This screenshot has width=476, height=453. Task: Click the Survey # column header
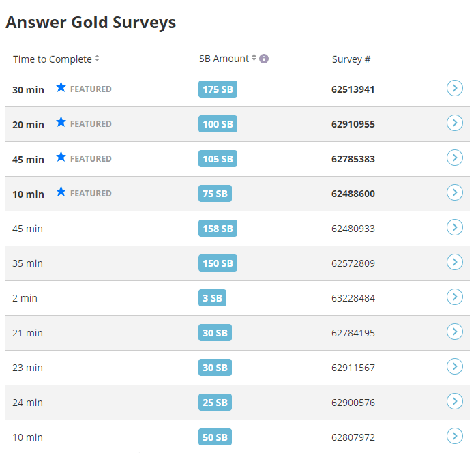[351, 59]
